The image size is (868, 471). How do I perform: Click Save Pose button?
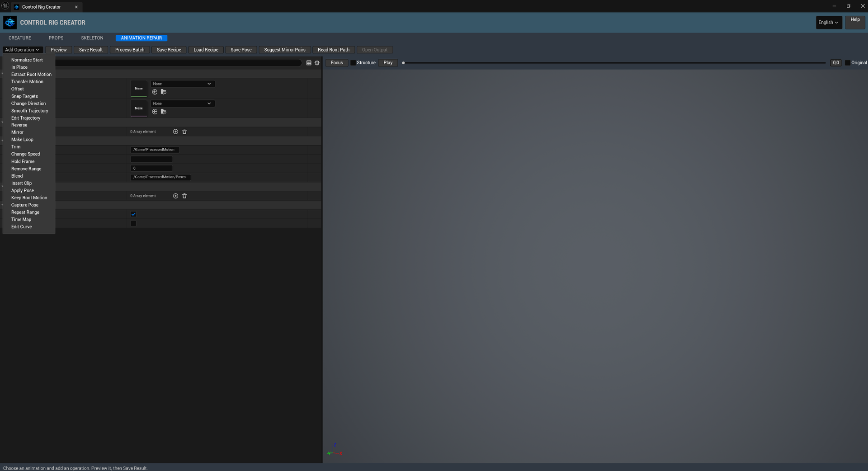pyautogui.click(x=241, y=50)
